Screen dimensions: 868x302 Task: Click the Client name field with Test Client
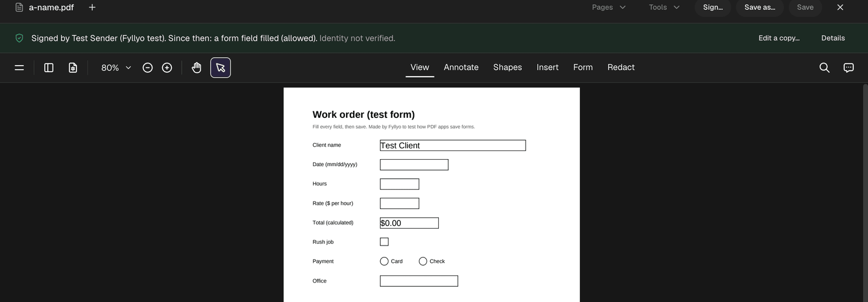(452, 146)
